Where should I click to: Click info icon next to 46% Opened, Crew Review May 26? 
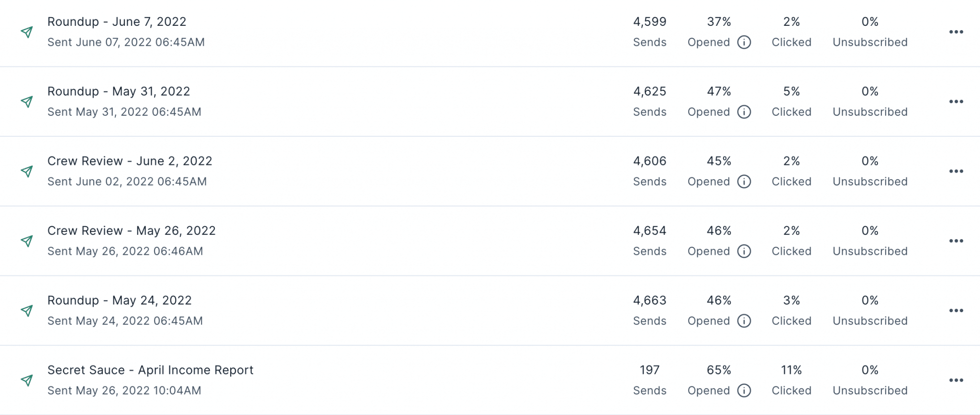[744, 251]
